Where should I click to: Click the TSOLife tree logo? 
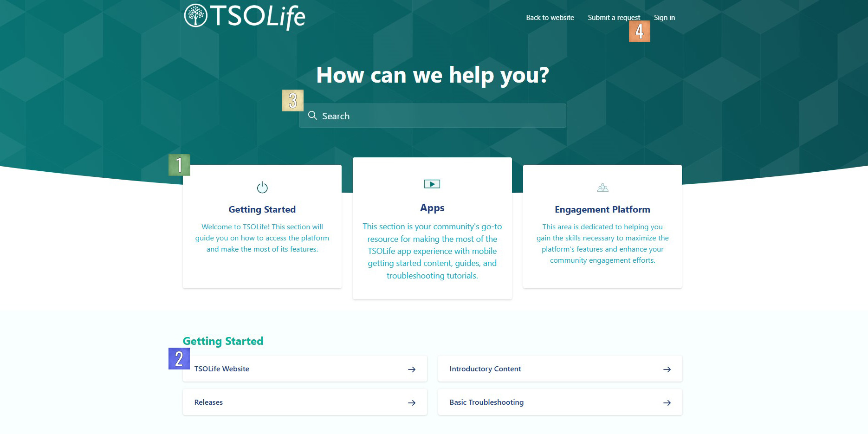tap(195, 15)
